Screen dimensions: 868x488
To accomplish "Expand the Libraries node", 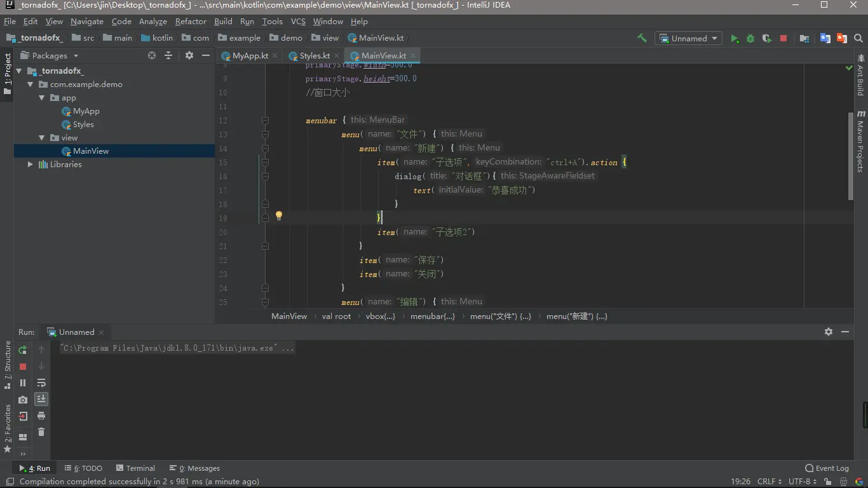I will click(31, 164).
